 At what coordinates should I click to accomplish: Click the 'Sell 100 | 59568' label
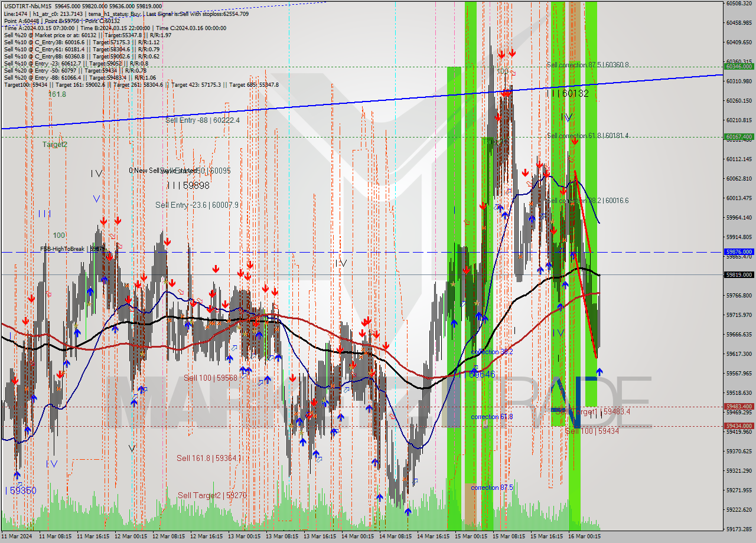pos(210,378)
